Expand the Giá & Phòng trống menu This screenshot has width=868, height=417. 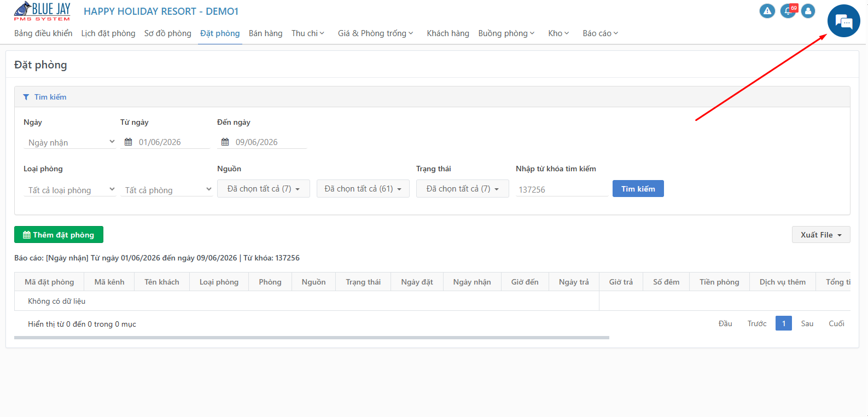(x=376, y=33)
